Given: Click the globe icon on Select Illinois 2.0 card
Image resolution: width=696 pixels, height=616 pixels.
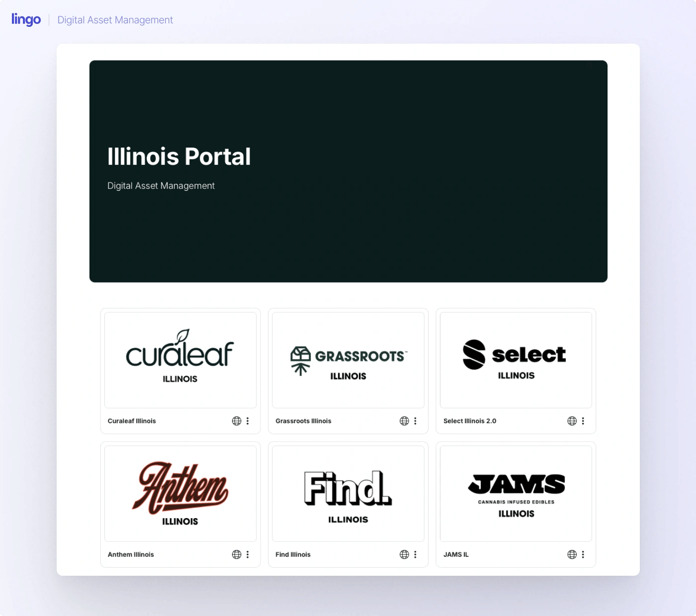Looking at the screenshot, I should [x=572, y=421].
